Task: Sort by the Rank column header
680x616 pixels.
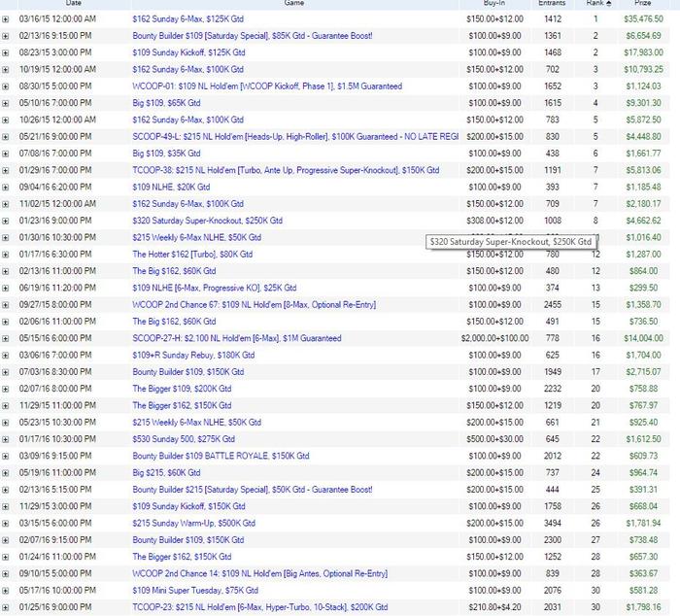Action: (x=597, y=3)
